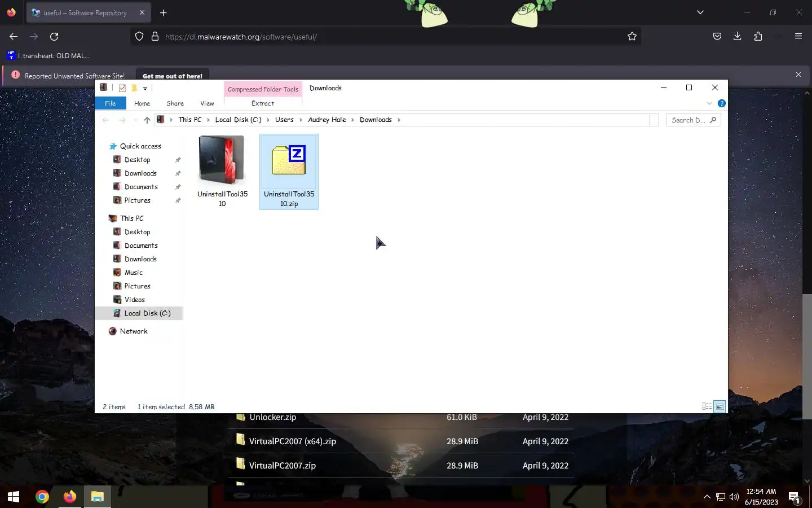The width and height of the screenshot is (812, 508).
Task: Open the Firefox list all tabs dropdown
Action: tap(700, 12)
